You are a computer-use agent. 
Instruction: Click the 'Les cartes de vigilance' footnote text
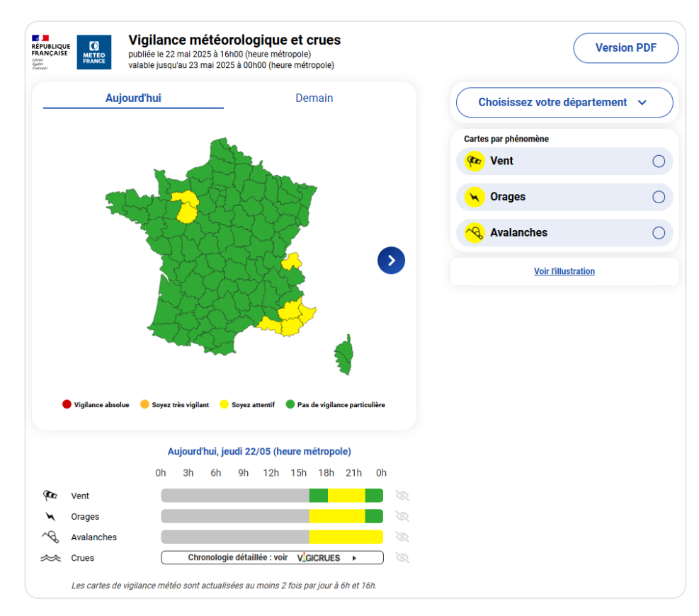(224, 586)
